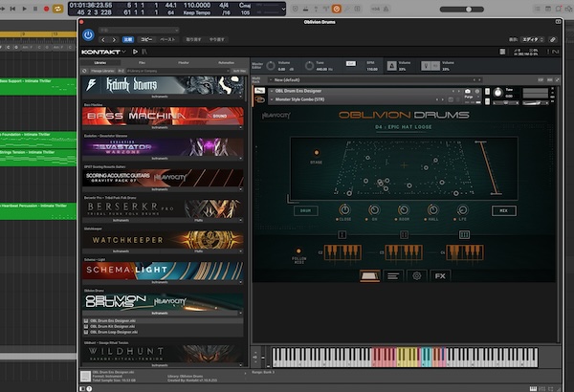The width and height of the screenshot is (574, 392).
Task: Focus the Library or Company search field
Action: coord(178,71)
